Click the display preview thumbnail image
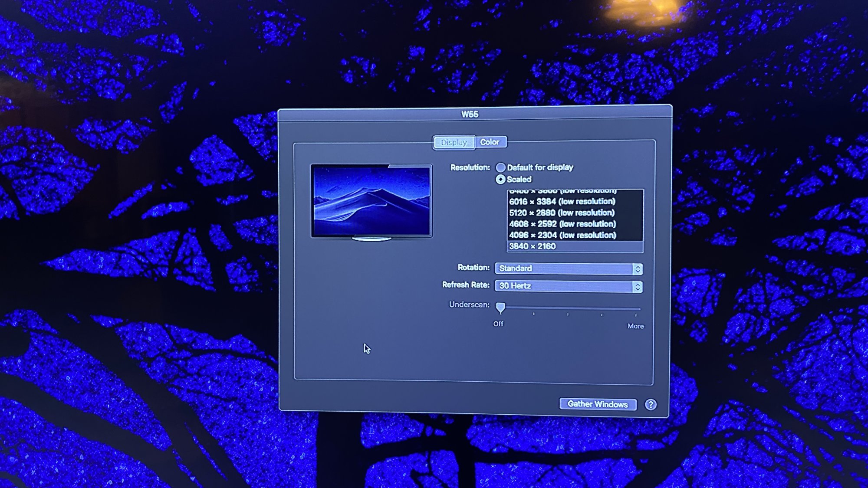The image size is (868, 488). click(x=372, y=201)
